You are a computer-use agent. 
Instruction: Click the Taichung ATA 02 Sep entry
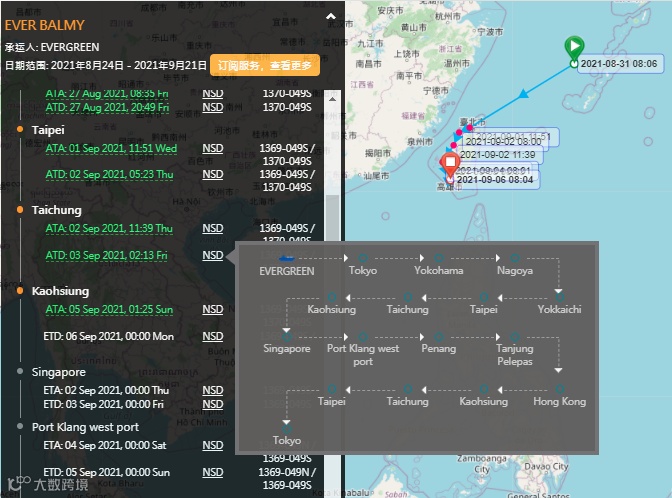click(109, 228)
